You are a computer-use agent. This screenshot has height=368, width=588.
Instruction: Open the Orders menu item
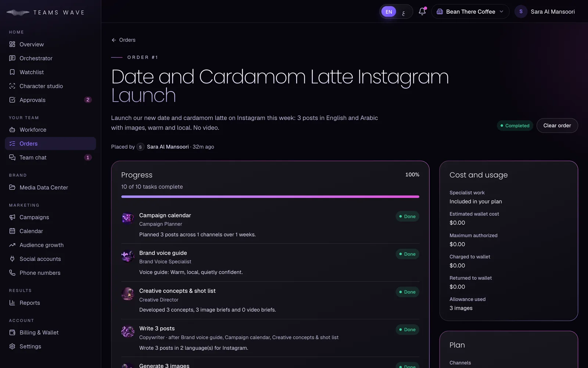tap(50, 144)
